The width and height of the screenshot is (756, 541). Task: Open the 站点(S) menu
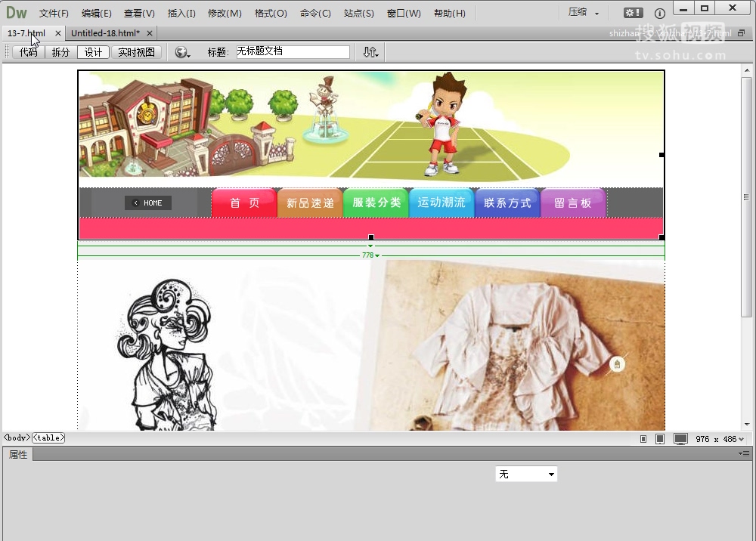point(358,14)
